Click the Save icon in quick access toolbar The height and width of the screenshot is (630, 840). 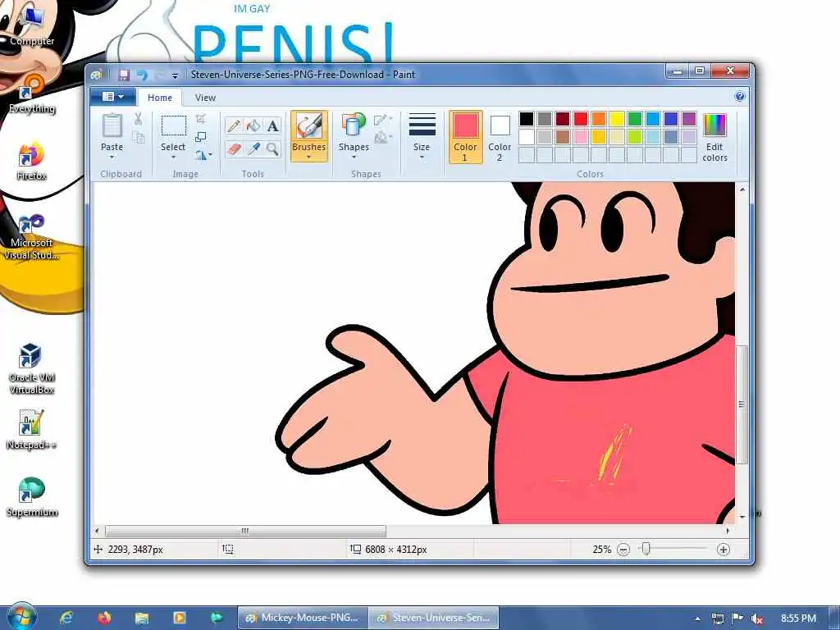click(124, 75)
